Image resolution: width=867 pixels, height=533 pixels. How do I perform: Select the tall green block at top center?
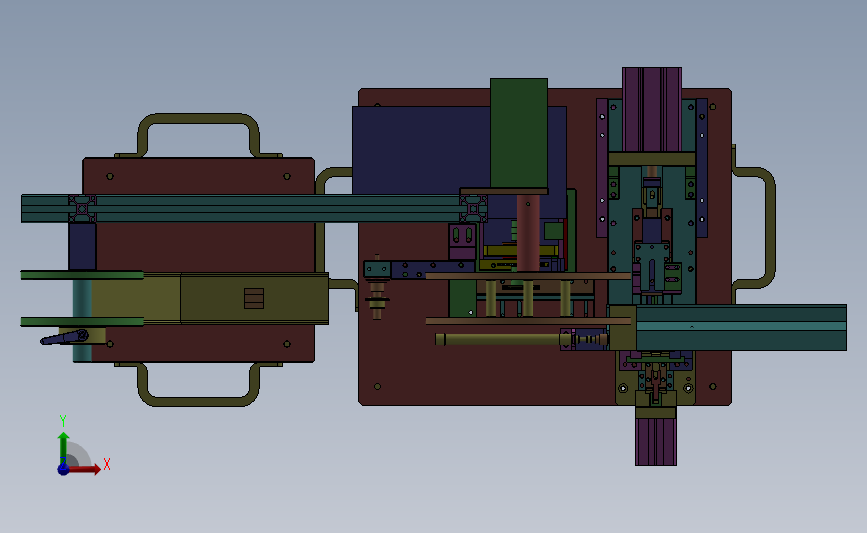[x=519, y=133]
